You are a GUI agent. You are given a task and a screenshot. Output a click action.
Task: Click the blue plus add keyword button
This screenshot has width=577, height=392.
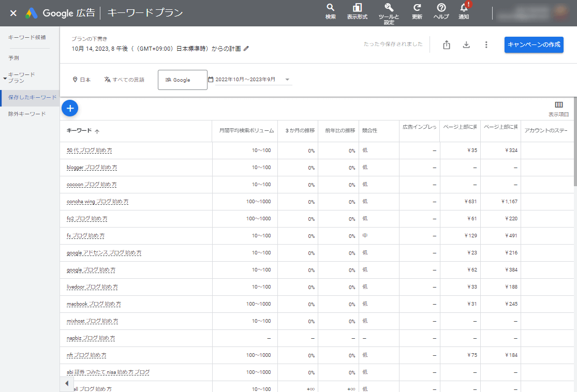pos(70,108)
